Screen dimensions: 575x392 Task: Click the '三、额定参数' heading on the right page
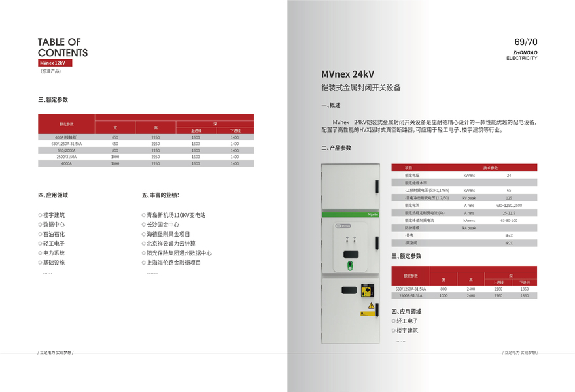pos(406,256)
